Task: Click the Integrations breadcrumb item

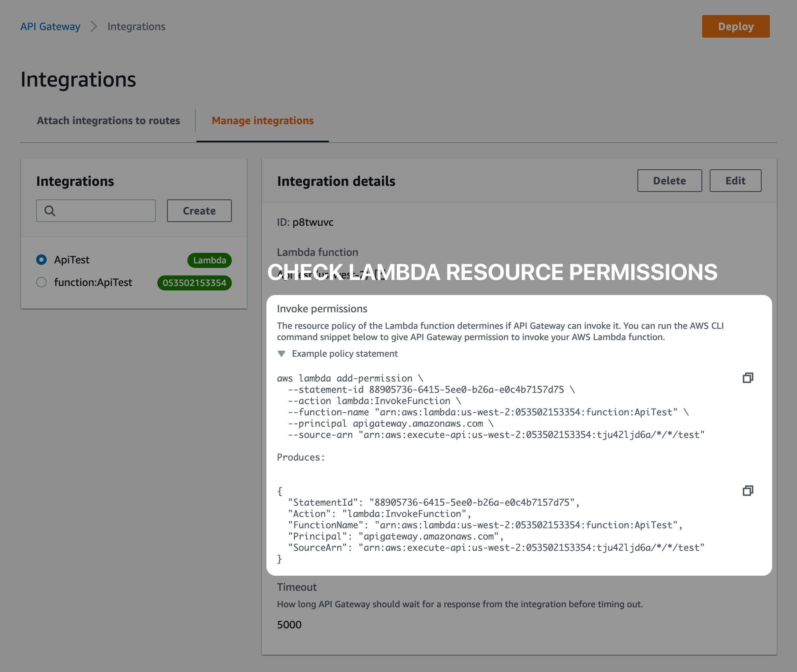Action: click(136, 26)
